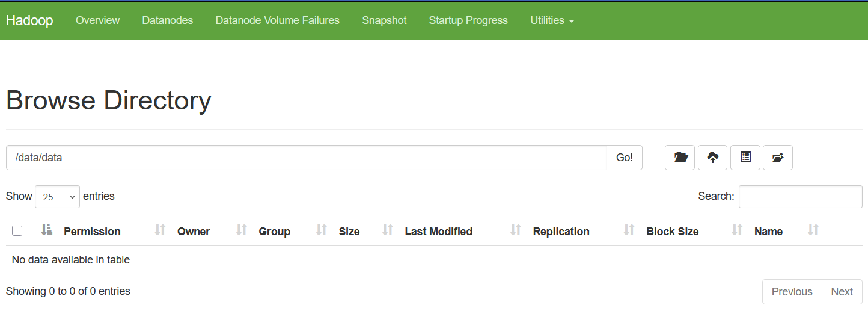View the Startup Progress page
868x311 pixels.
[x=468, y=20]
